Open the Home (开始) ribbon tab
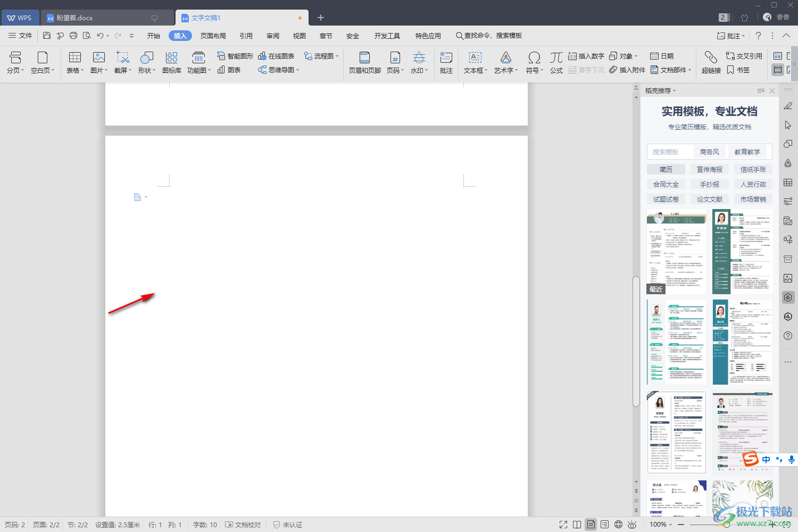 pos(154,36)
